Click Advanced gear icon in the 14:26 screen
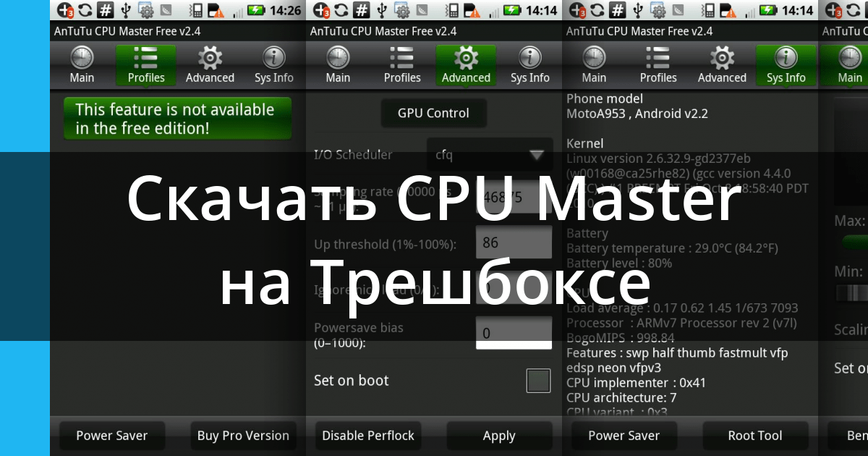The image size is (868, 456). 210,57
